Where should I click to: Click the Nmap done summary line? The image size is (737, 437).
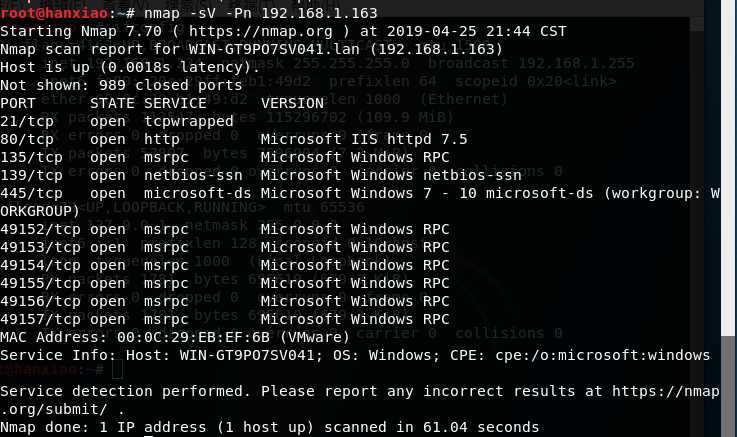pos(269,427)
